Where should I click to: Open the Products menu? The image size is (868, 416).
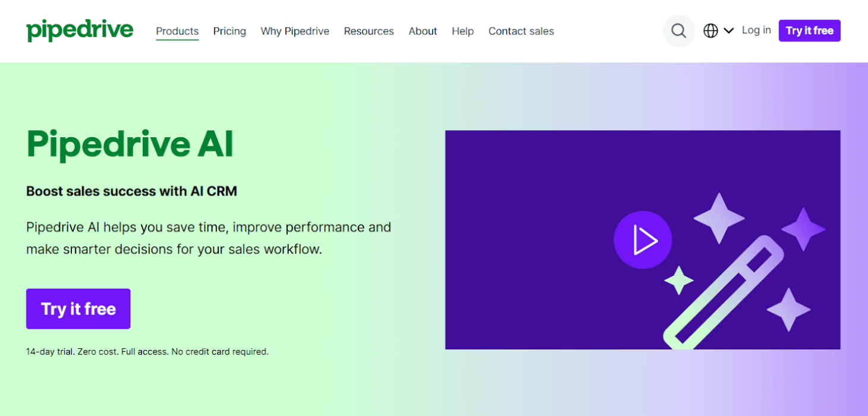click(x=177, y=31)
